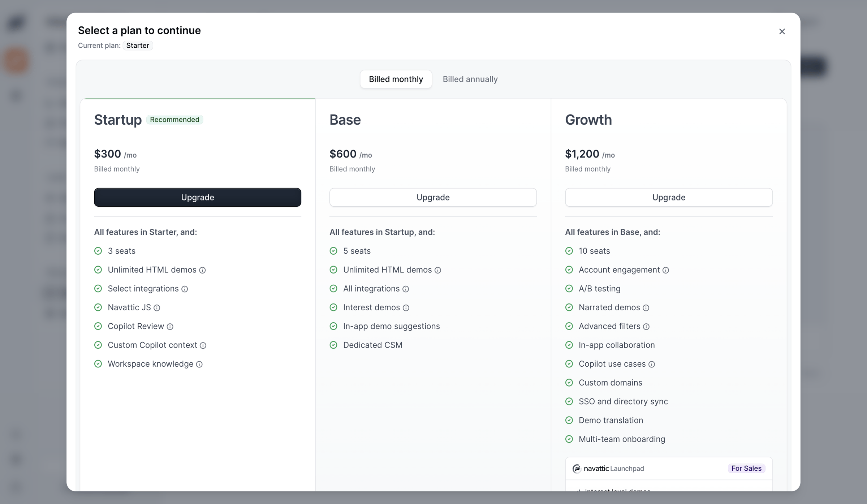Open info icon for Startup Unlimited HTML demos
This screenshot has width=867, height=504.
point(203,270)
